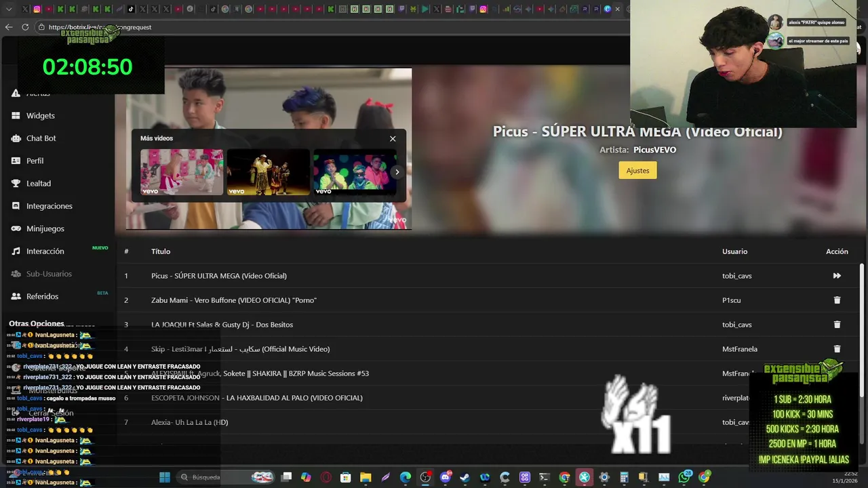Go to Perfil in the sidebar
868x488 pixels.
[35, 161]
